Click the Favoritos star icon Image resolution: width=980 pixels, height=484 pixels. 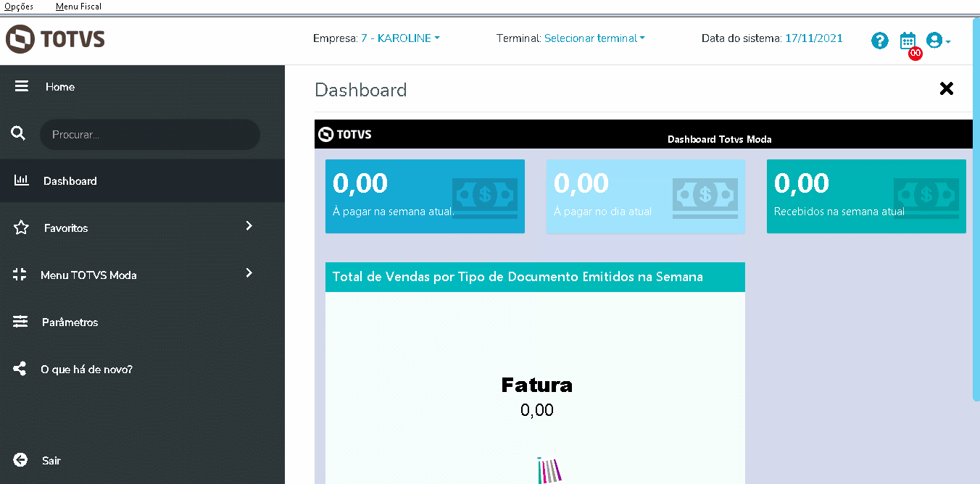point(21,228)
